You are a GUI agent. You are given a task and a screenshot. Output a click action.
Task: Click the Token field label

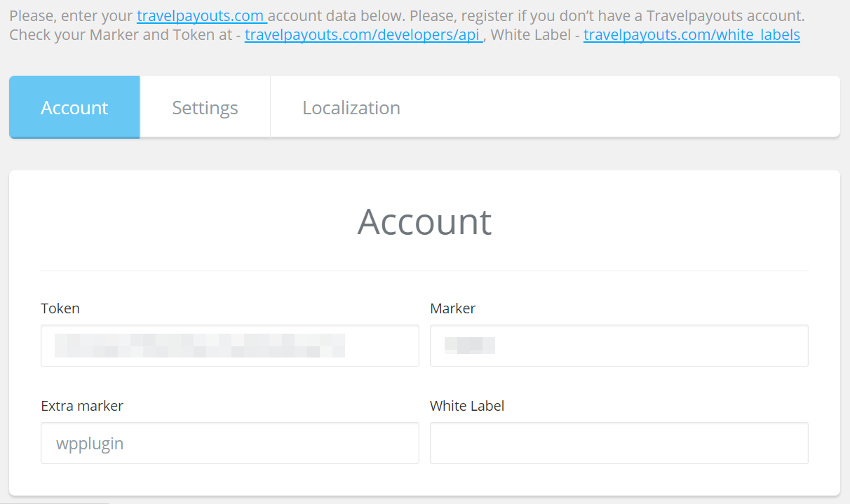click(60, 308)
